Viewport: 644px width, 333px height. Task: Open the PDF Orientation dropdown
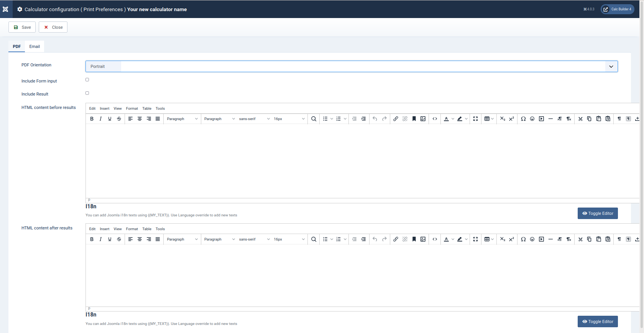click(352, 66)
